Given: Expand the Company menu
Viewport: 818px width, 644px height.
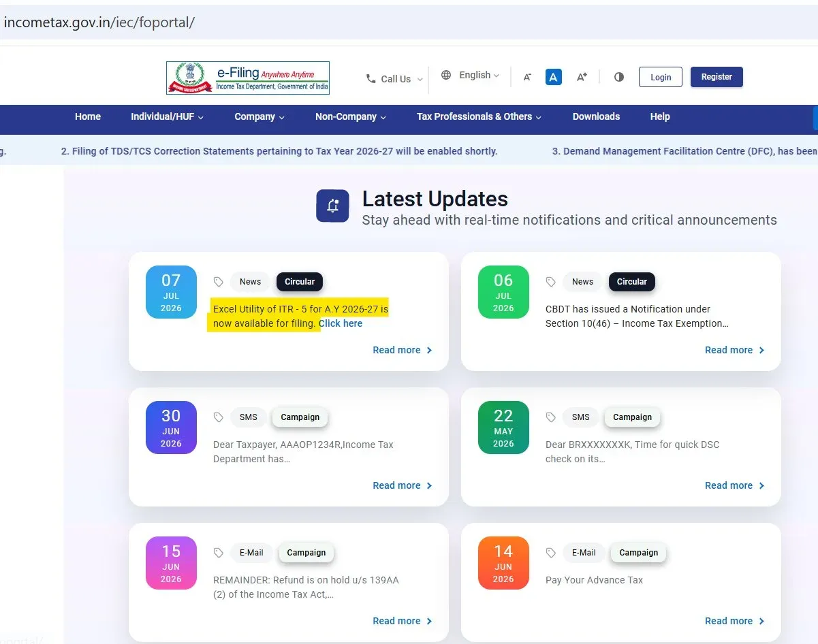Looking at the screenshot, I should [x=259, y=116].
